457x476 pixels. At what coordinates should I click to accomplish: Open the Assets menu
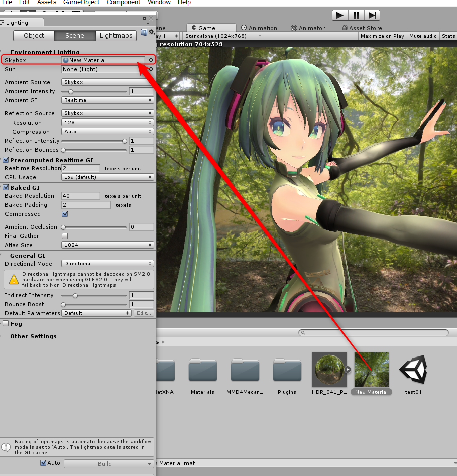click(x=47, y=3)
